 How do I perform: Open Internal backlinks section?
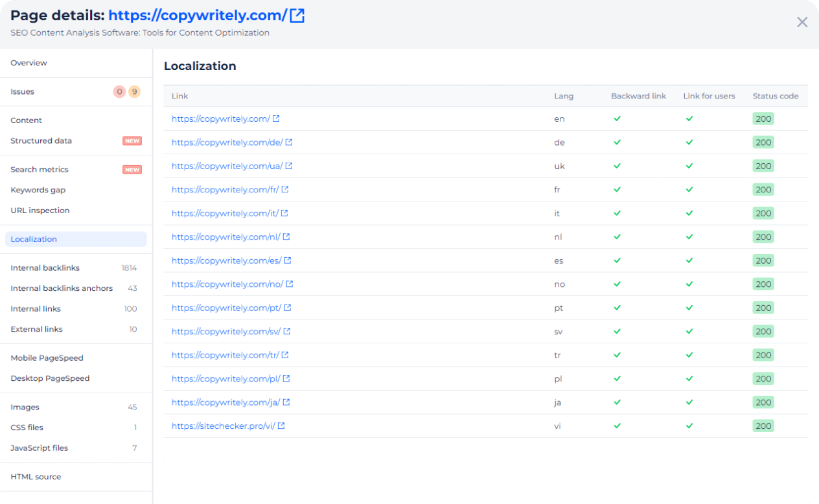pos(45,268)
